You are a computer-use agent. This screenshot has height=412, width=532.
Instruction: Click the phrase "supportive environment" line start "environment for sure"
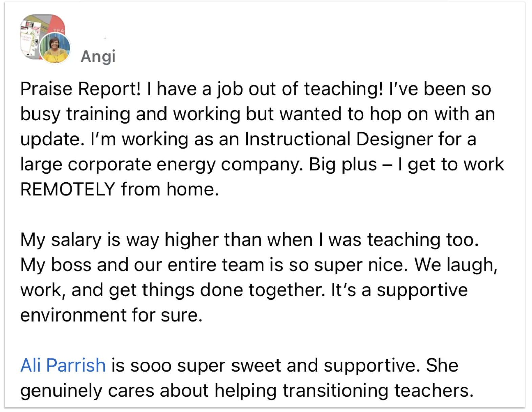point(111,315)
